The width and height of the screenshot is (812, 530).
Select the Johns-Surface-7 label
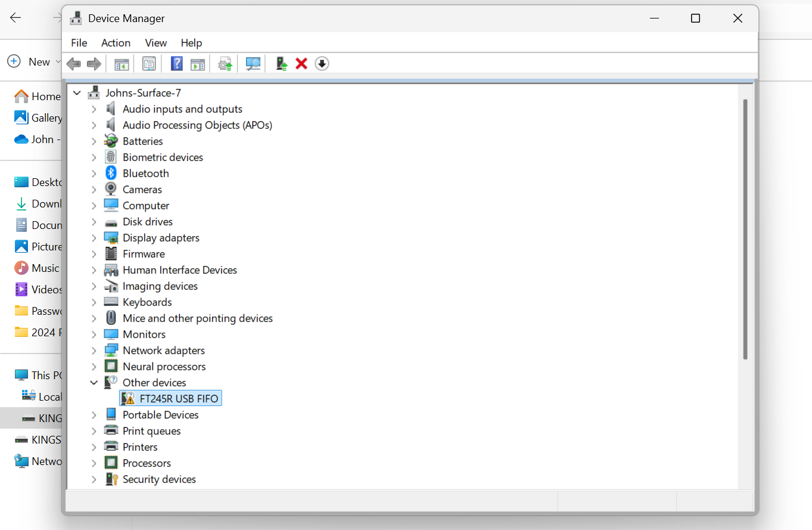143,93
